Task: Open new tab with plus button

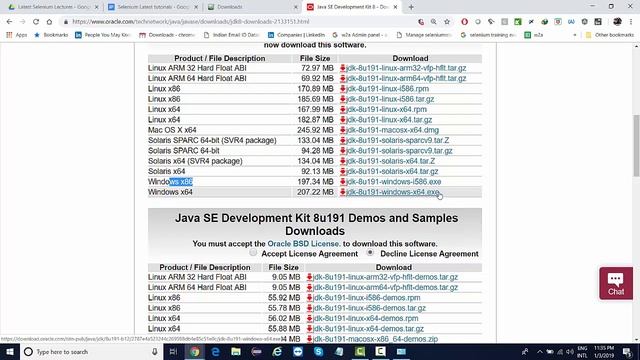Action: pos(411,7)
